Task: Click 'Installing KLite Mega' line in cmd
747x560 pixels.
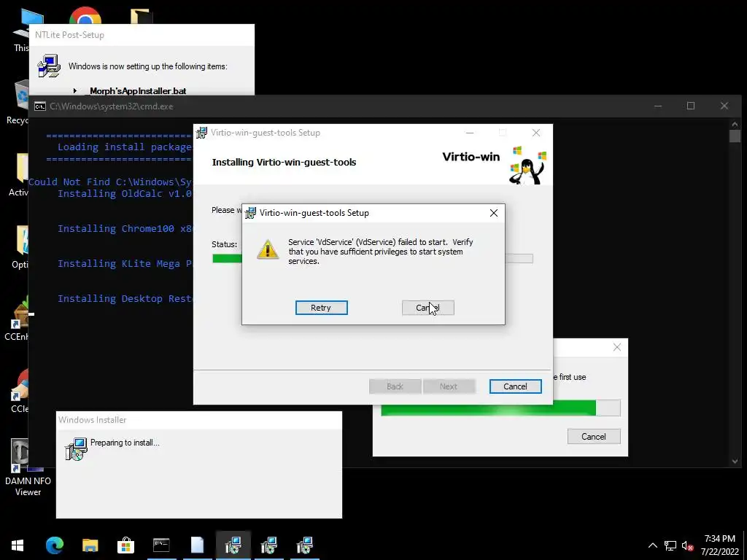Action: click(x=125, y=263)
